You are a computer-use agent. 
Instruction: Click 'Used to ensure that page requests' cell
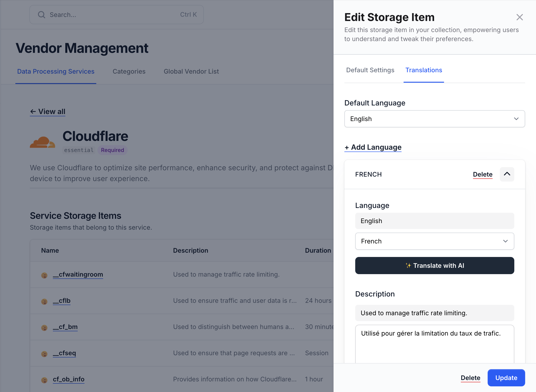pyautogui.click(x=234, y=353)
